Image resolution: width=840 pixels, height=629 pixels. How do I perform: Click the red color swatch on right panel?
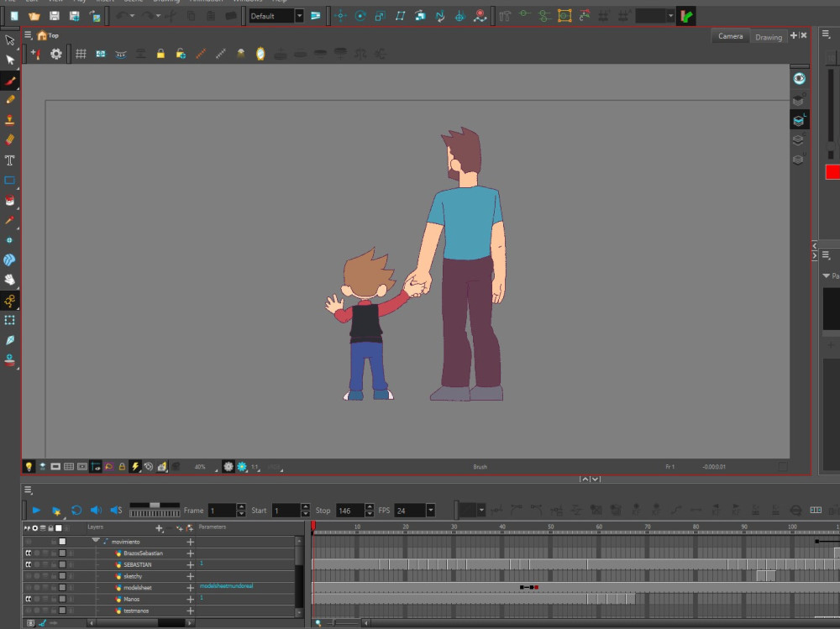[x=832, y=172]
